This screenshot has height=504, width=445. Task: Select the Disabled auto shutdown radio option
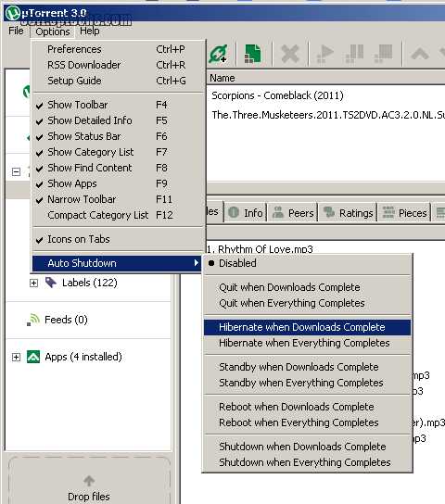pos(308,263)
